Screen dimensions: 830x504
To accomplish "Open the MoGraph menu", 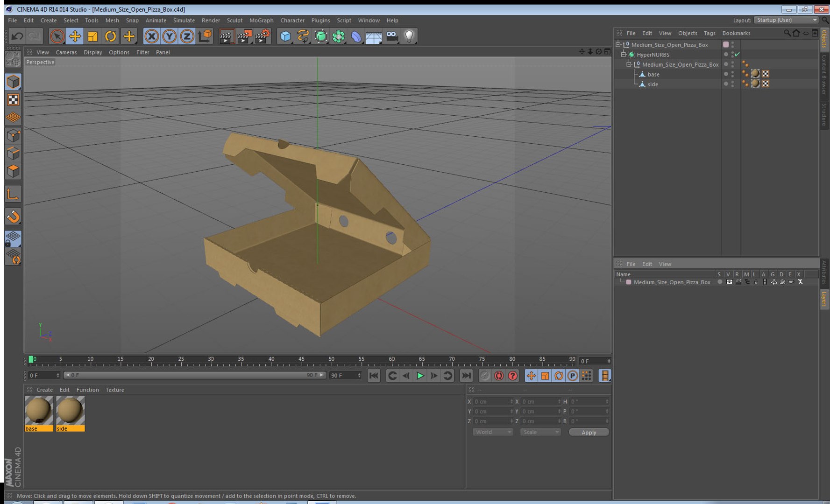I will tap(262, 21).
